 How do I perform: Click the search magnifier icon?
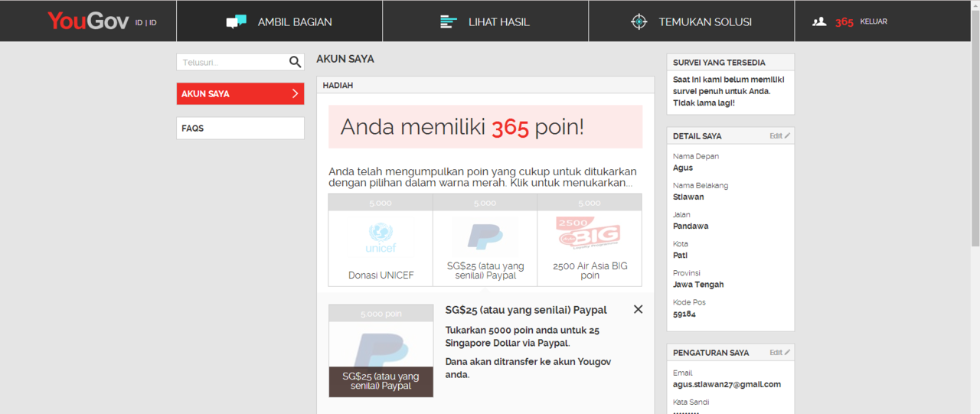[x=295, y=62]
